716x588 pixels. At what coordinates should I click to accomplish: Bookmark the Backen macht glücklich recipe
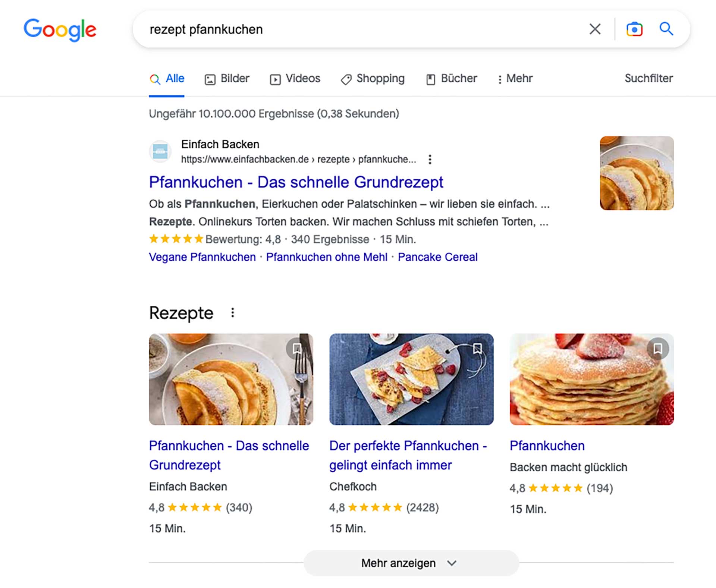click(658, 349)
